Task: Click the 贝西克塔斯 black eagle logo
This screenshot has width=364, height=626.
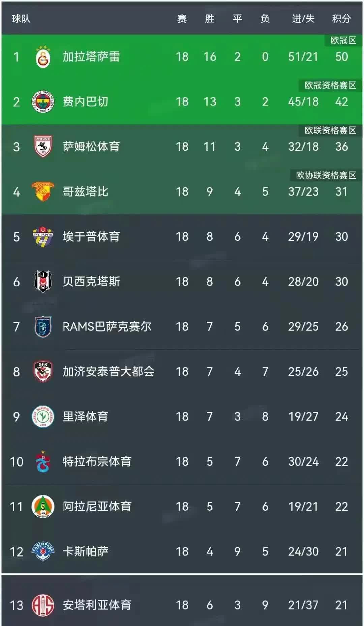Action: coord(42,281)
